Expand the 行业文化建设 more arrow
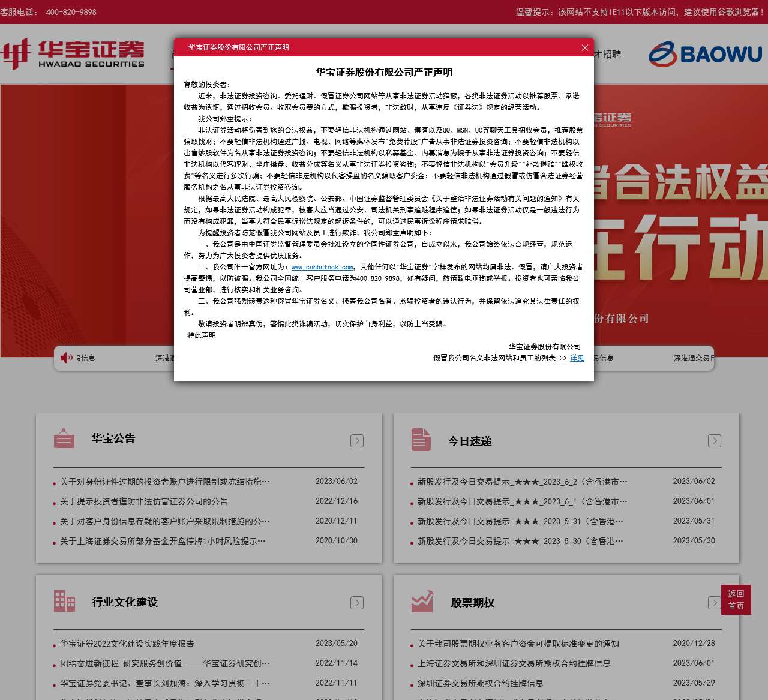This screenshot has width=768, height=700. 357,603
